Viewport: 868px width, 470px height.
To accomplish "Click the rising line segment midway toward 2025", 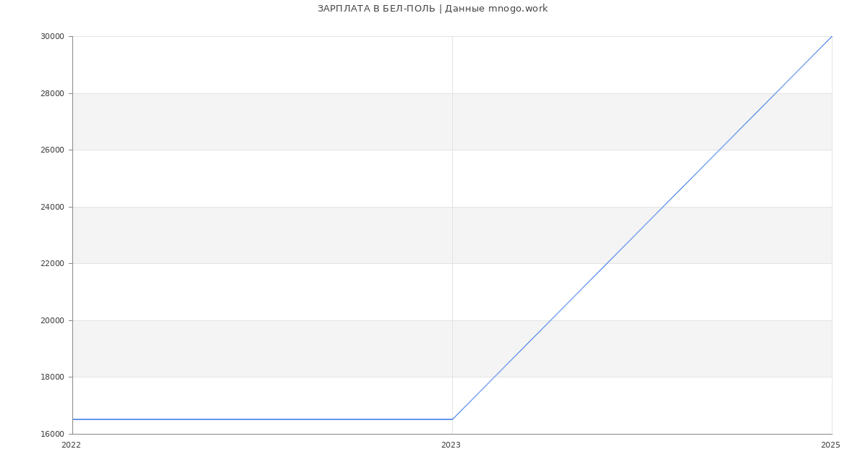I will [x=642, y=228].
